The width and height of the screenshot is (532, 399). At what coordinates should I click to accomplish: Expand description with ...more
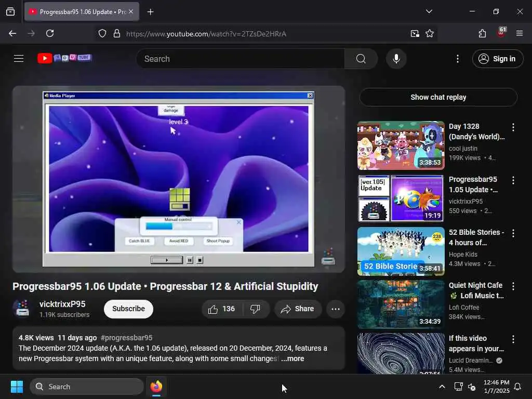[292, 358]
